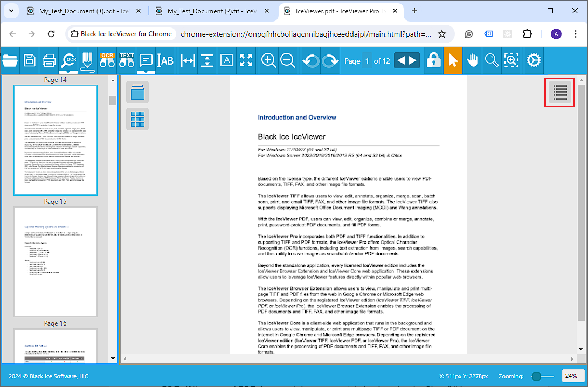Go to next page with right arrow

tap(413, 61)
